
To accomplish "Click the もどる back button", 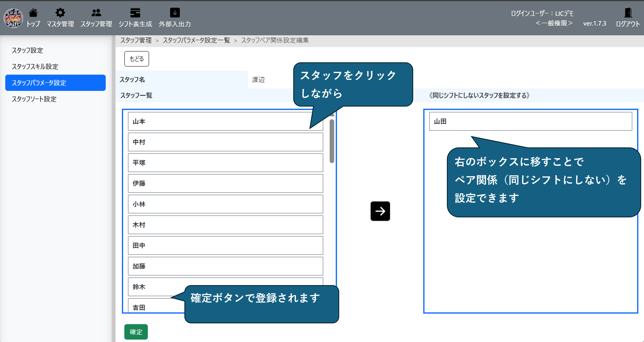I will click(x=137, y=59).
